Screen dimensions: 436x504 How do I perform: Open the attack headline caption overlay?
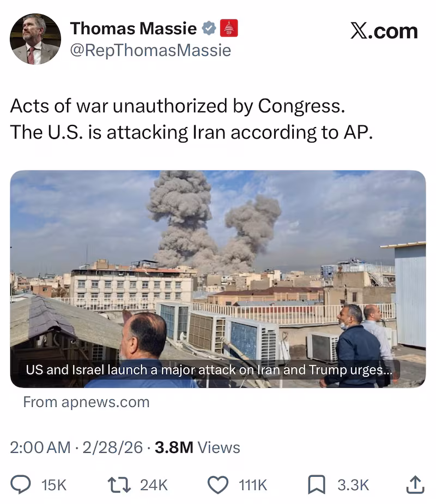[x=213, y=369]
